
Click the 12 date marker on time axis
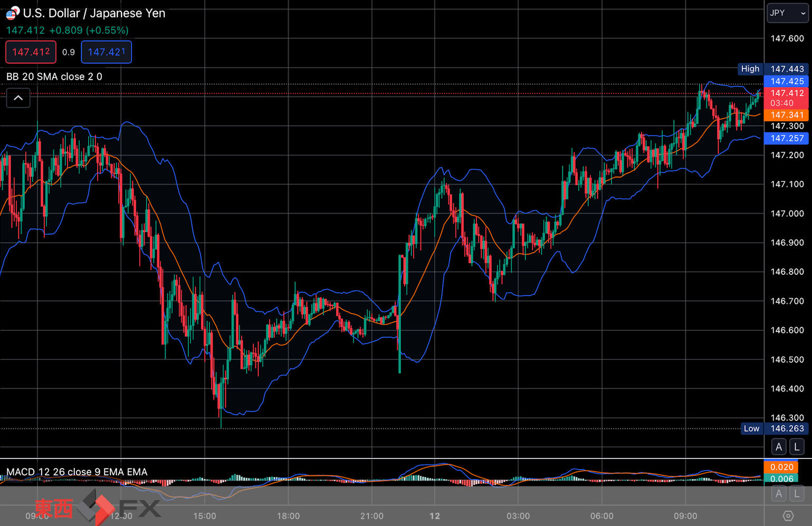tap(435, 516)
